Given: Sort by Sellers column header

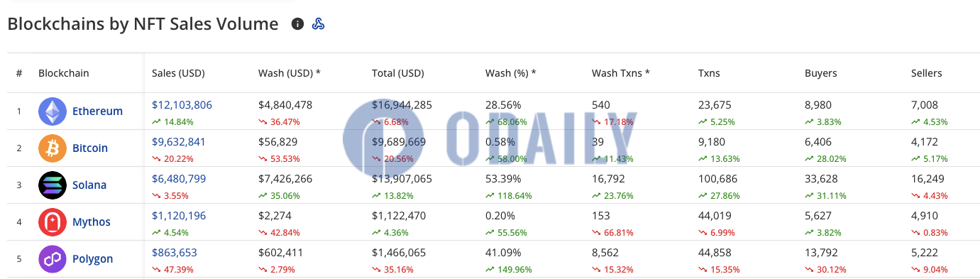Looking at the screenshot, I should pyautogui.click(x=927, y=73).
